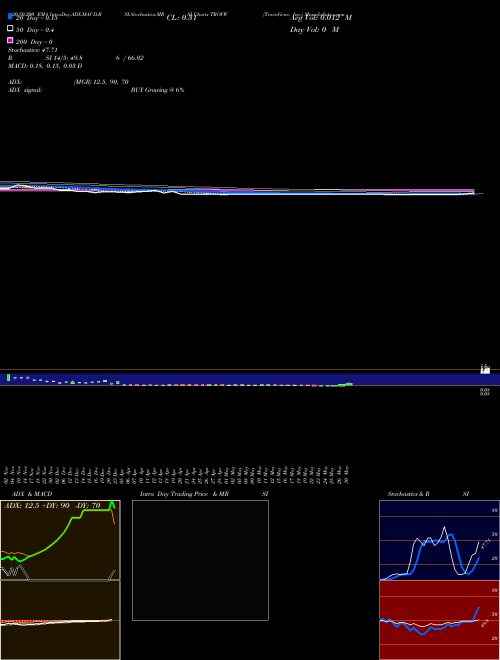Open the MACD chart panel below ADX

click(x=60, y=620)
